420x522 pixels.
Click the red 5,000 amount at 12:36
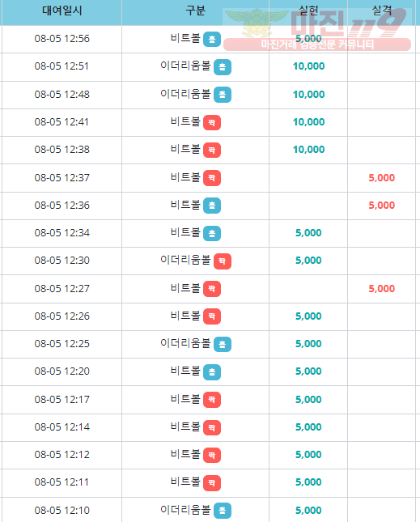coord(381,206)
